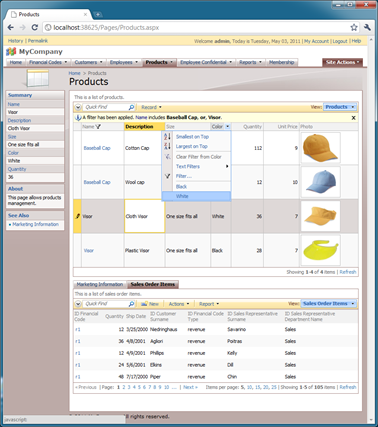
Task: Dismiss the applied filter message with the X
Action: (x=353, y=118)
